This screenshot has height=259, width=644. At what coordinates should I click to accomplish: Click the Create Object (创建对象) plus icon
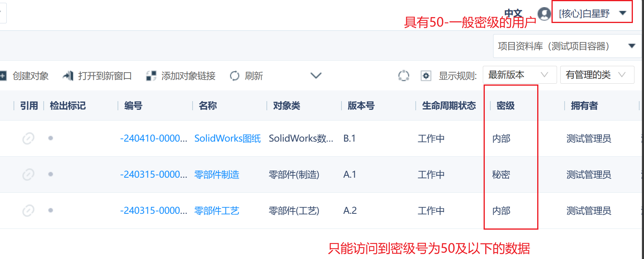3,76
